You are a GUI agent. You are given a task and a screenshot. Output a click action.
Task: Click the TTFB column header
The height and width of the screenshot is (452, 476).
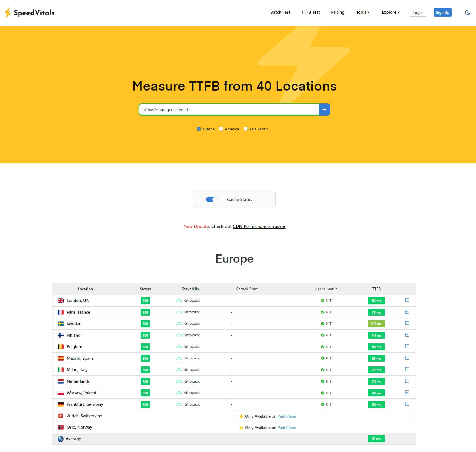376,289
